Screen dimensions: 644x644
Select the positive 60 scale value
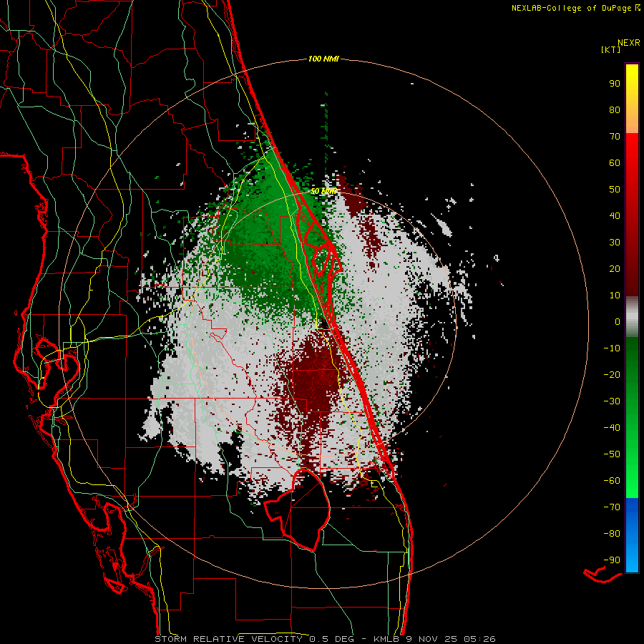pyautogui.click(x=615, y=162)
